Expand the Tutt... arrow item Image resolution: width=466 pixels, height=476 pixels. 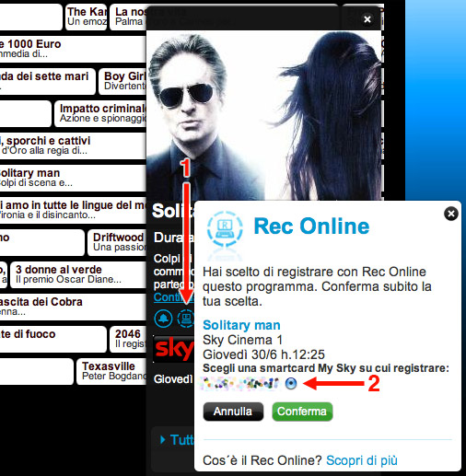(x=177, y=440)
